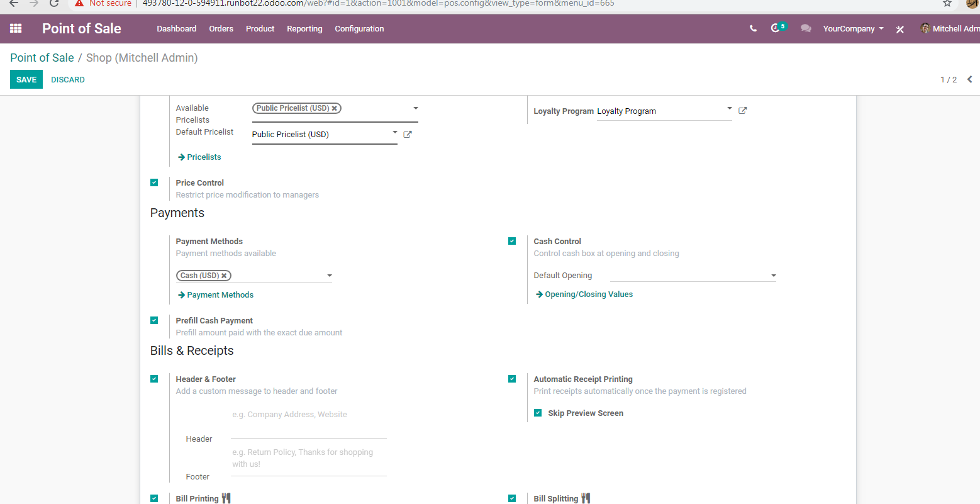980x504 pixels.
Task: Click browser forward arrow
Action: (34, 3)
